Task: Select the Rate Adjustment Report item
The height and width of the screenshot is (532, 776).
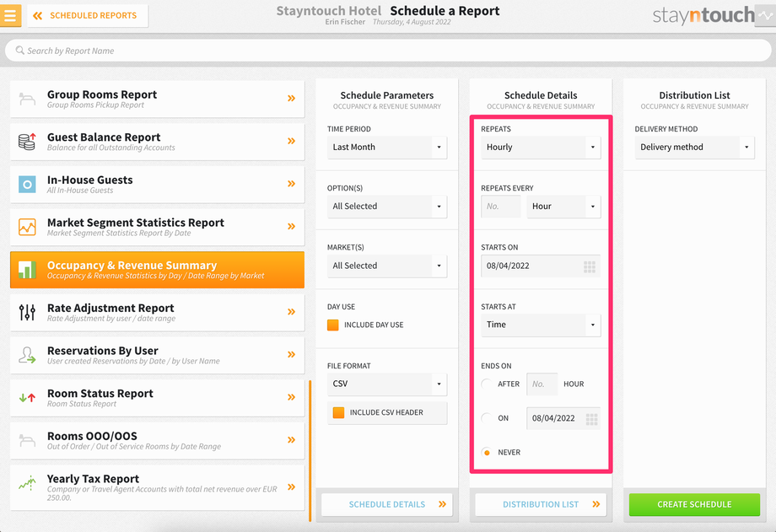Action: (x=158, y=312)
